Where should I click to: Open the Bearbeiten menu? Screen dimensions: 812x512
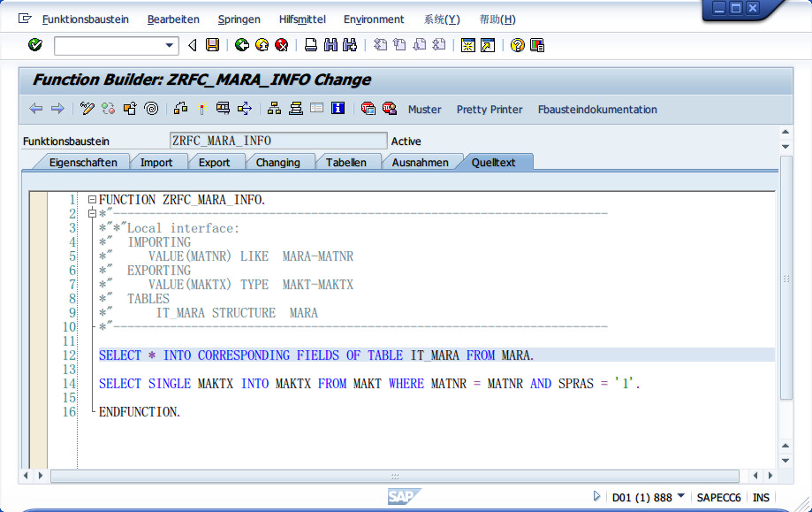pyautogui.click(x=173, y=19)
